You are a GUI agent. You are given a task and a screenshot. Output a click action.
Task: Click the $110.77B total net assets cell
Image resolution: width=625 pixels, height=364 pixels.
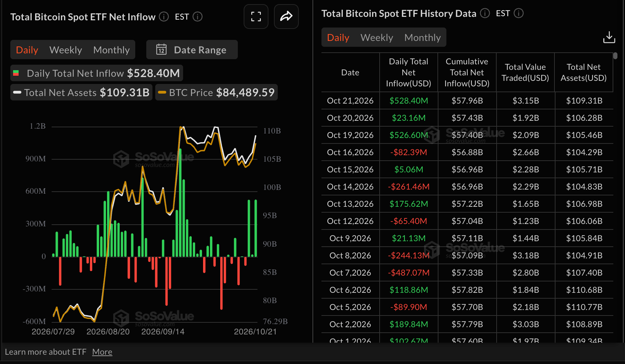coord(584,307)
